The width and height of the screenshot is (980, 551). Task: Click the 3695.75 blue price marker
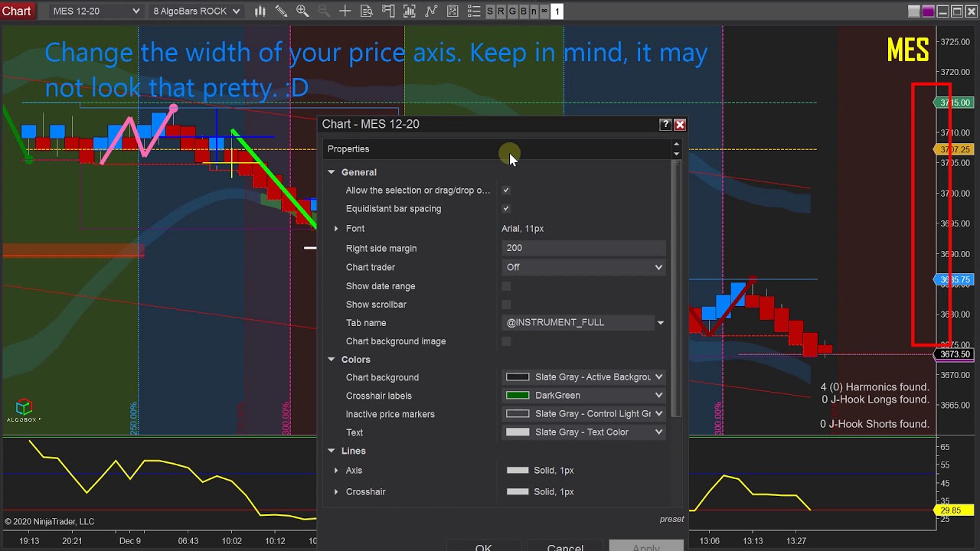(954, 280)
